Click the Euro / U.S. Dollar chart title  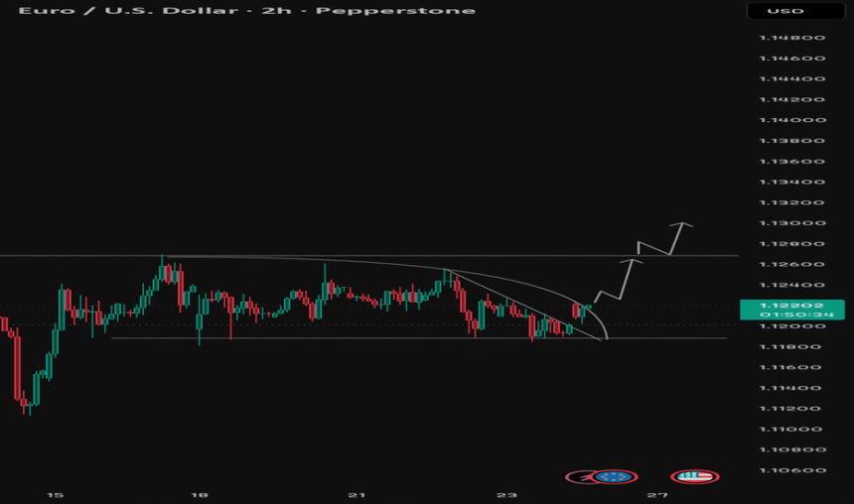(x=246, y=11)
